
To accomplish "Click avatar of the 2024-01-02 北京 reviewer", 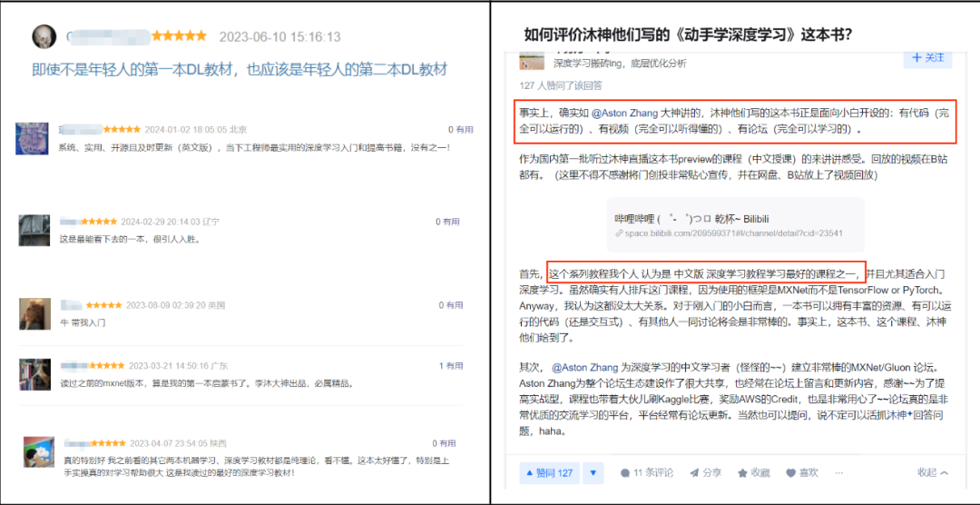I will tap(31, 138).
